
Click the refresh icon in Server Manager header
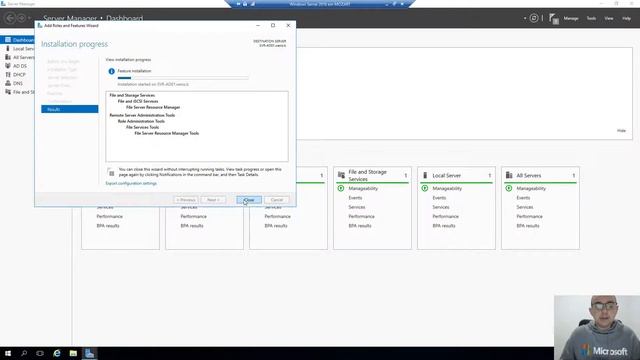click(x=534, y=18)
